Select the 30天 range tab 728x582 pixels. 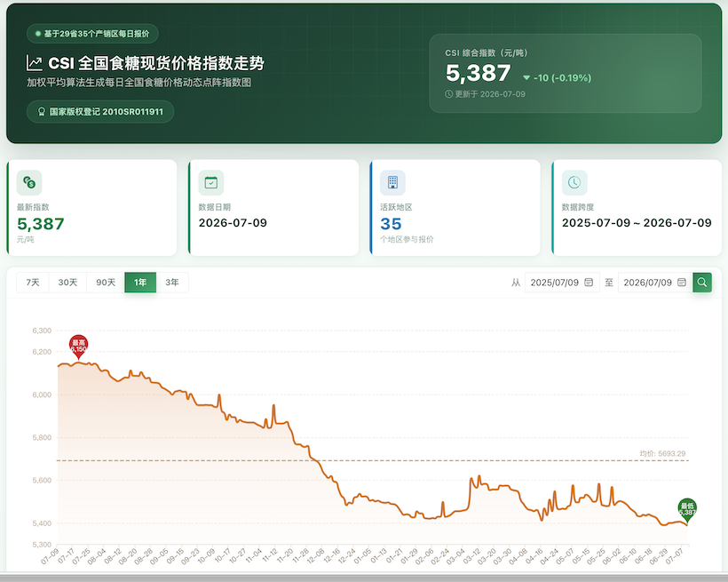pos(67,283)
